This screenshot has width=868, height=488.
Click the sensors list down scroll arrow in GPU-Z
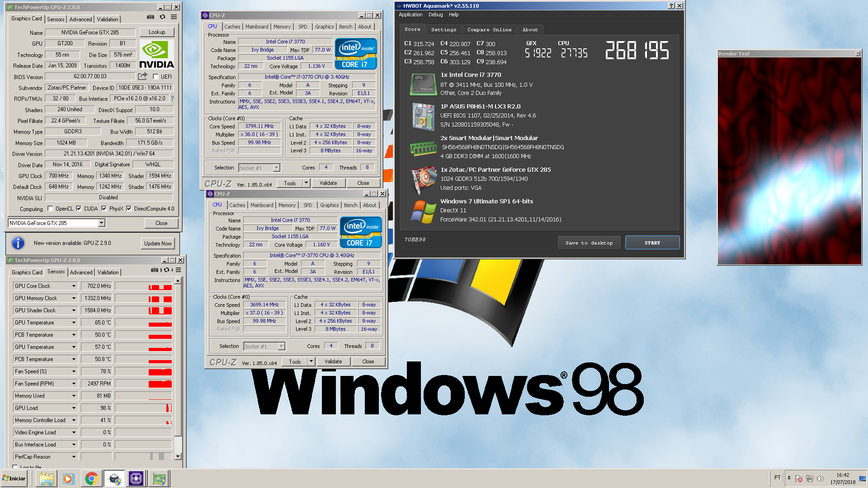coord(178,456)
